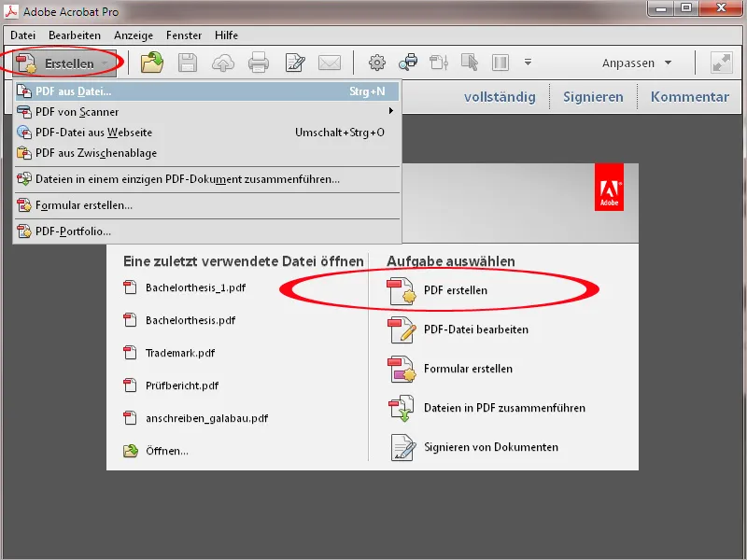Image resolution: width=747 pixels, height=560 pixels.
Task: Click the edit document pencil toolbar icon
Action: click(x=294, y=63)
